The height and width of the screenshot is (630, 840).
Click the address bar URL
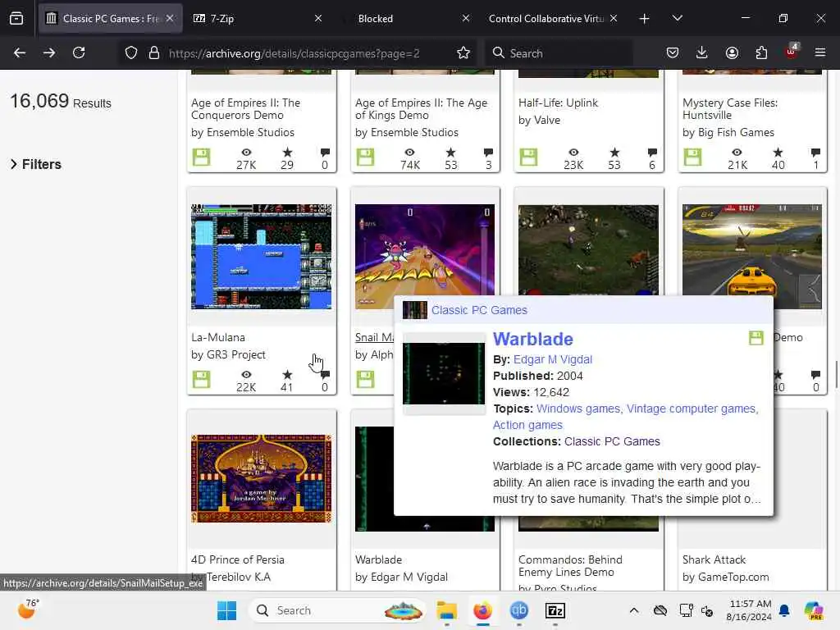(x=294, y=53)
